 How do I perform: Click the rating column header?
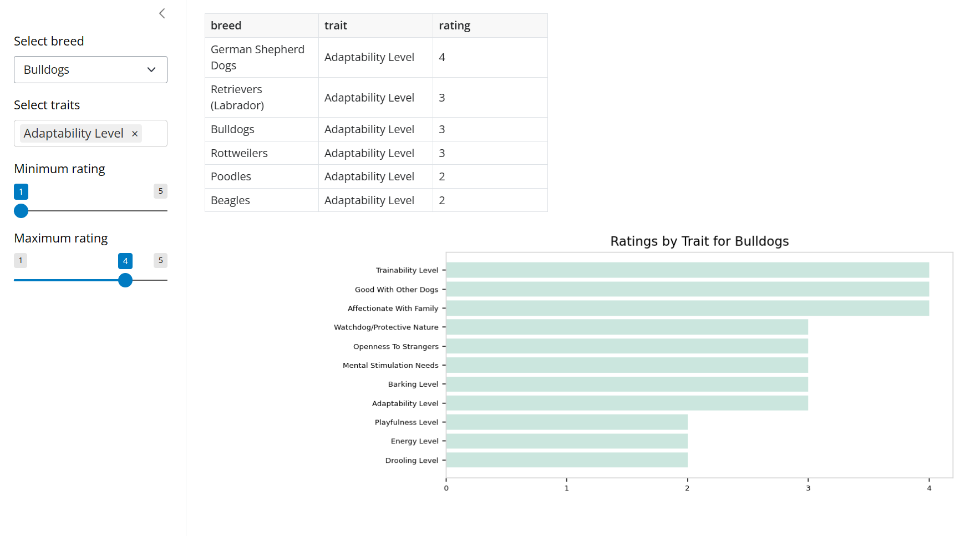tap(454, 26)
